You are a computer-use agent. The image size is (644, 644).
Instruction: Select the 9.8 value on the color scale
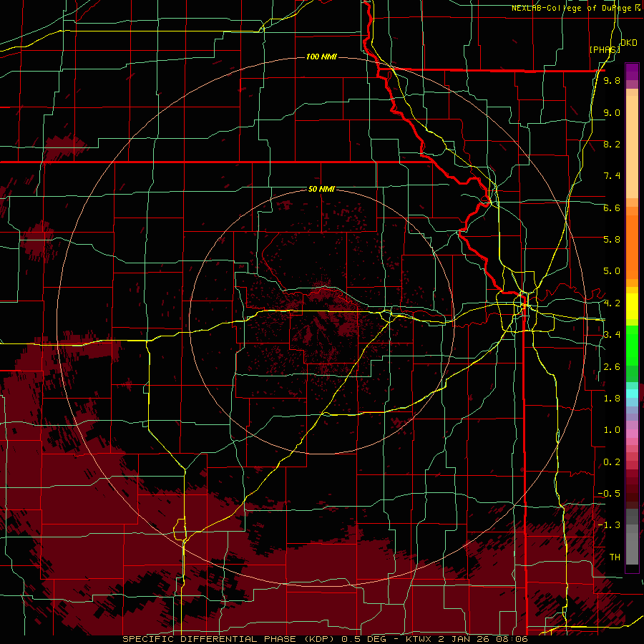click(612, 80)
